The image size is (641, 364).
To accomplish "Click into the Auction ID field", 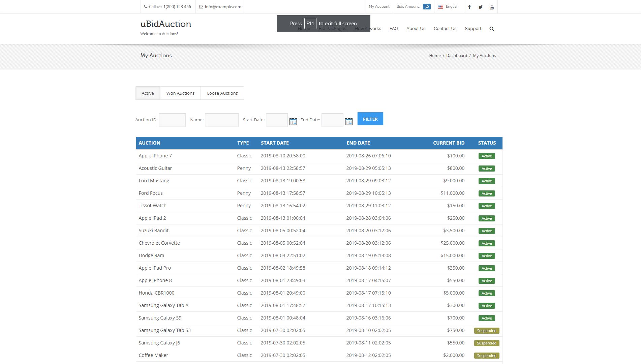I will click(172, 120).
